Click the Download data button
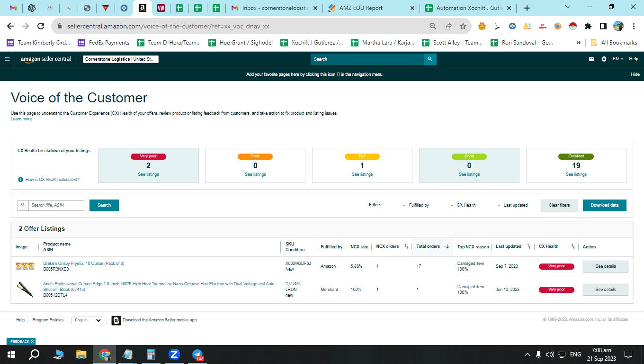 click(x=604, y=205)
